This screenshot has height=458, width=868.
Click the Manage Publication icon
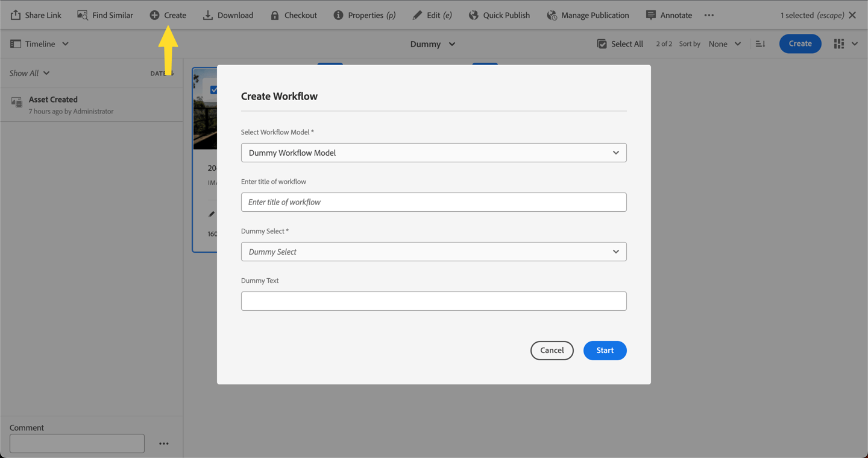coord(552,15)
